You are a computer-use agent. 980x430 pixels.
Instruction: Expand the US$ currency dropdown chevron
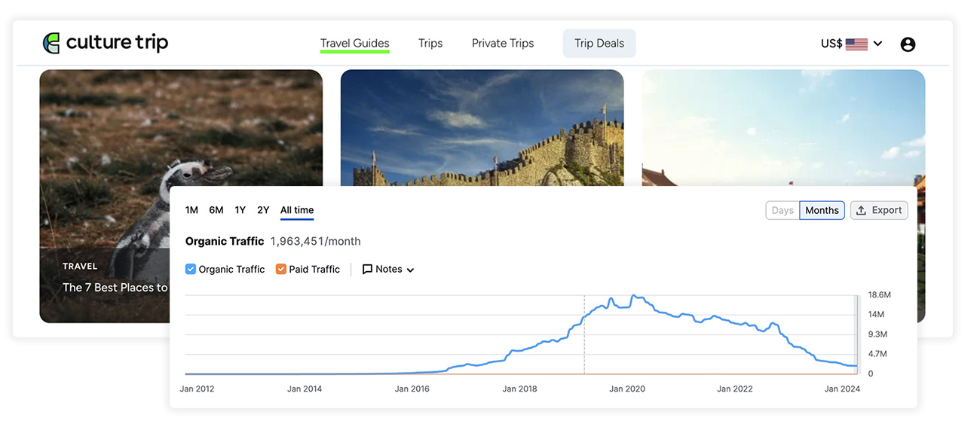[877, 44]
